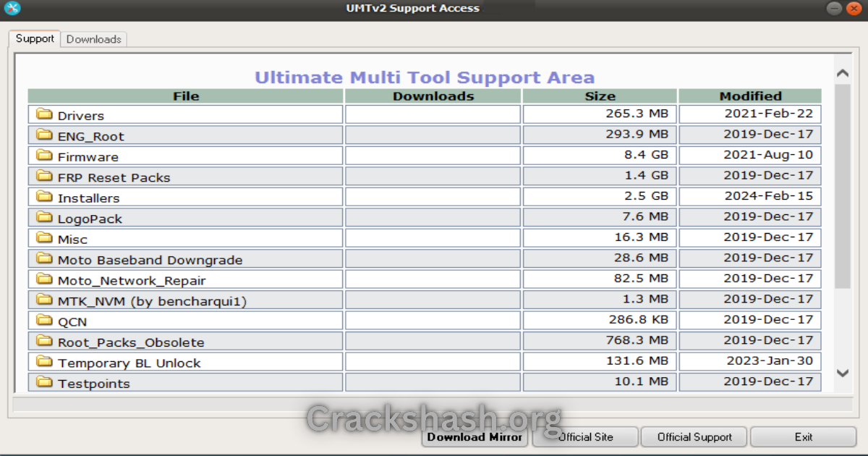Click the Drivers folder icon

(45, 114)
